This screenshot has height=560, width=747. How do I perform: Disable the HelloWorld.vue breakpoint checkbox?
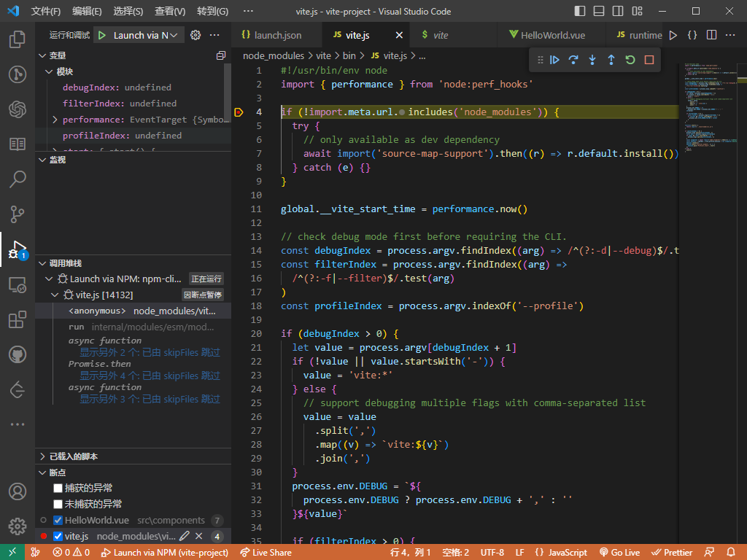point(58,520)
